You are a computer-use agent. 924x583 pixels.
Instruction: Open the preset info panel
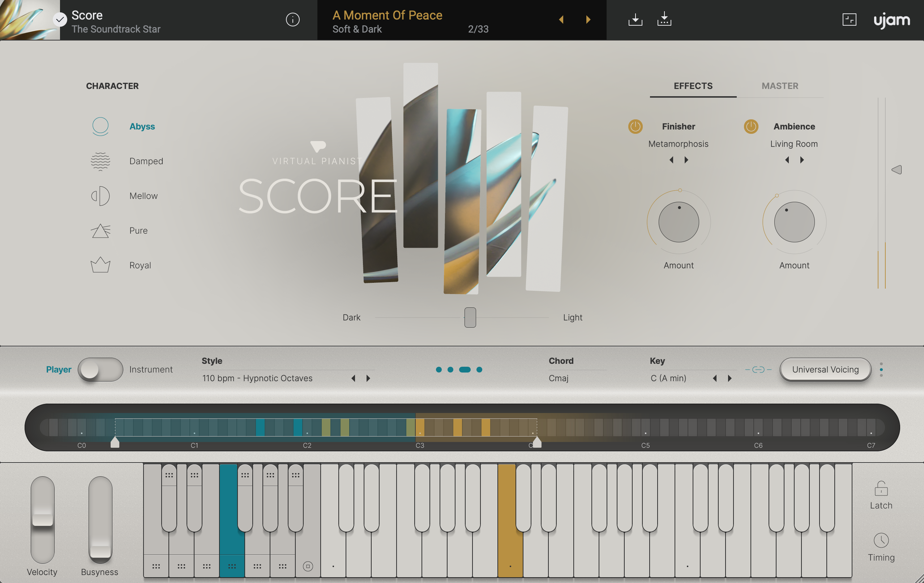tap(292, 20)
